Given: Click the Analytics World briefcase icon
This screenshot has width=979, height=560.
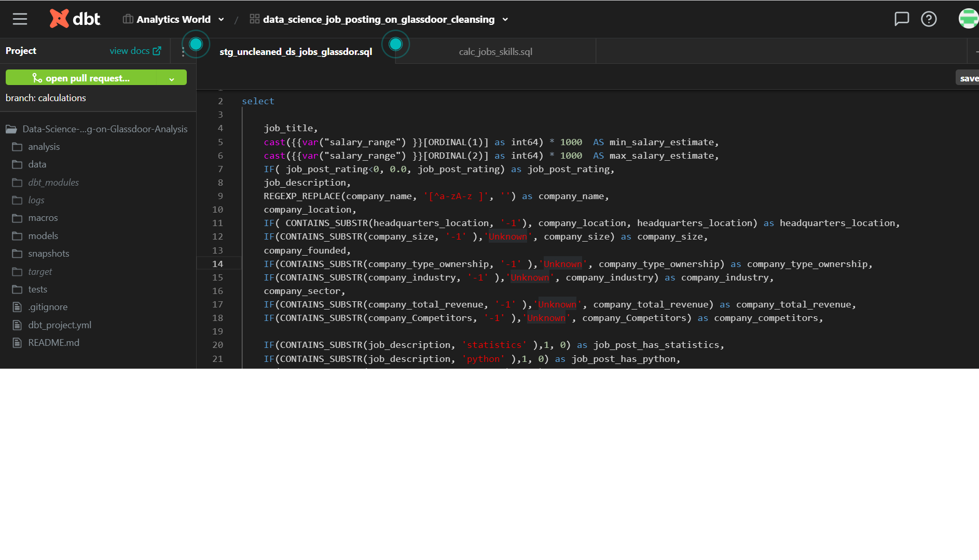Looking at the screenshot, I should point(128,19).
